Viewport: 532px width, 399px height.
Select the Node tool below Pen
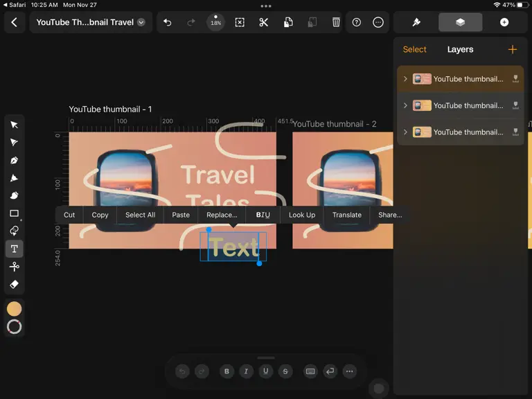(15, 178)
